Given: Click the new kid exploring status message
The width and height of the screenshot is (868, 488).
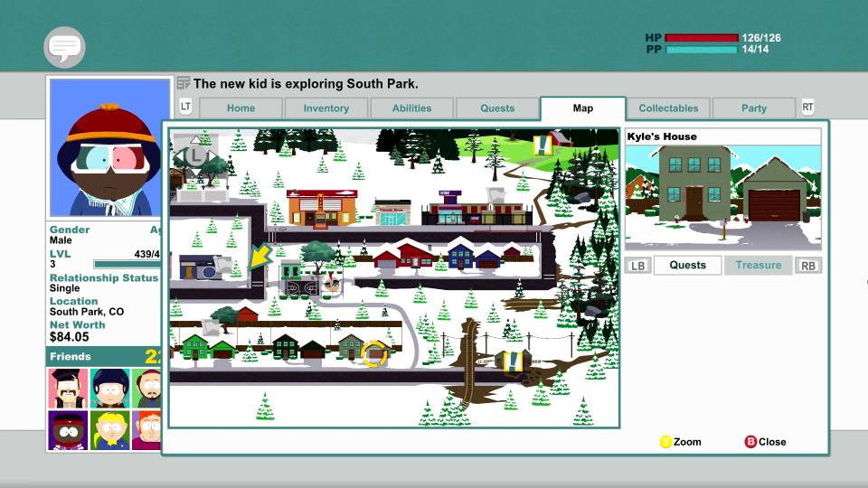Looking at the screenshot, I should coord(306,83).
